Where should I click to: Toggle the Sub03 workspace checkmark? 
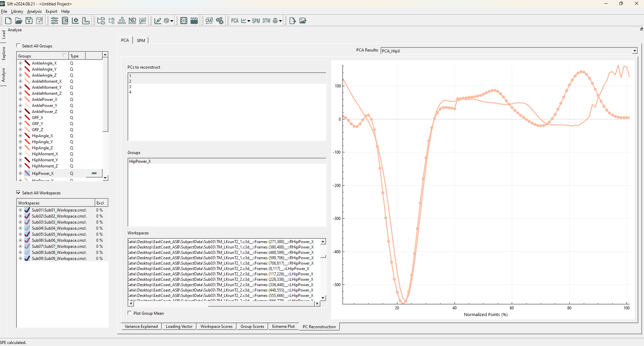click(27, 222)
